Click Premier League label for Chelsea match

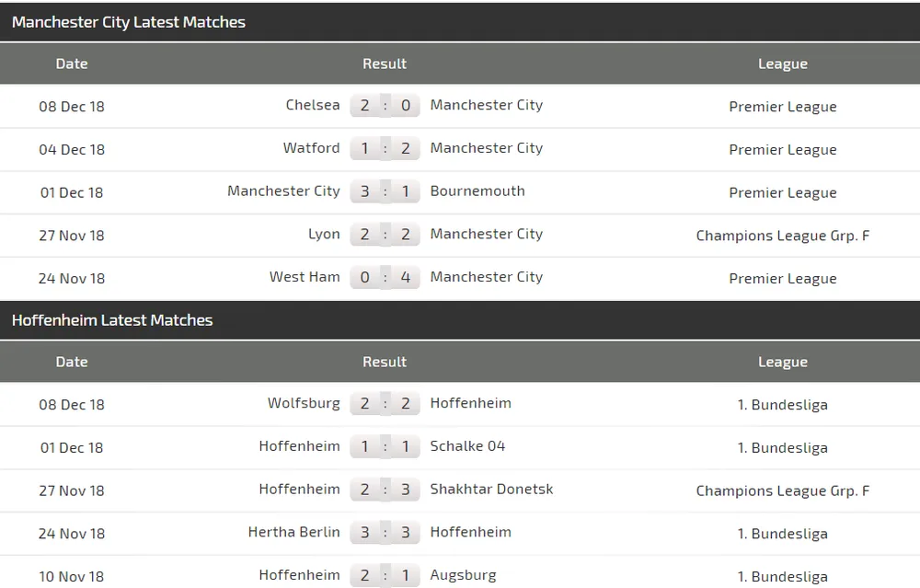(783, 107)
